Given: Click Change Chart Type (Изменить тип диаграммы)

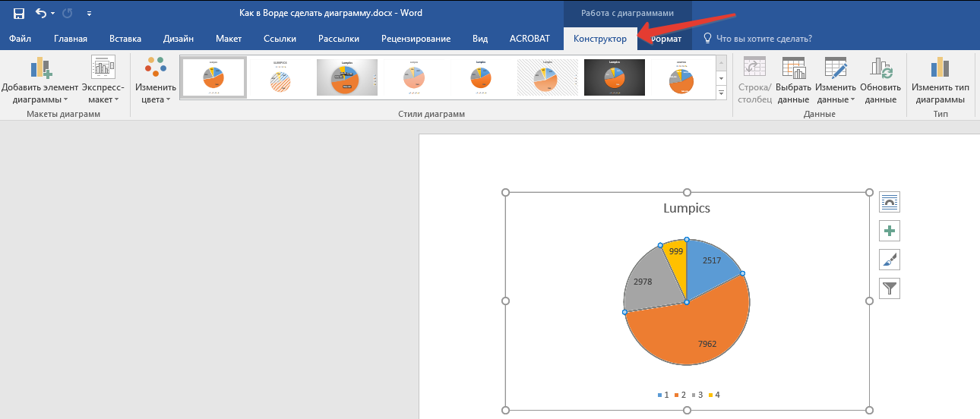Looking at the screenshot, I should [x=940, y=80].
